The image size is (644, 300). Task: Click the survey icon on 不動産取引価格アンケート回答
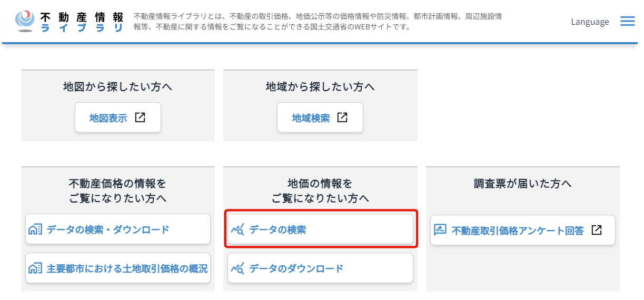coord(440,230)
